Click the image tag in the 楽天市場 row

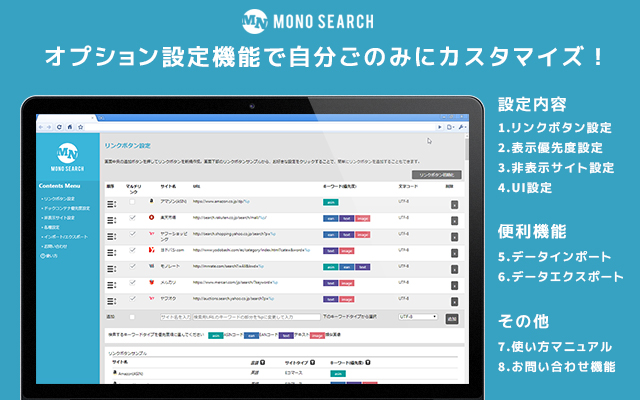tap(362, 218)
